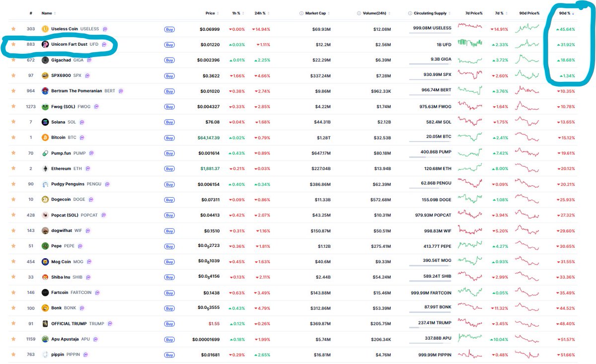The height and width of the screenshot is (364, 596).
Task: Click the Ethereum diamond logo
Action: [x=45, y=169]
